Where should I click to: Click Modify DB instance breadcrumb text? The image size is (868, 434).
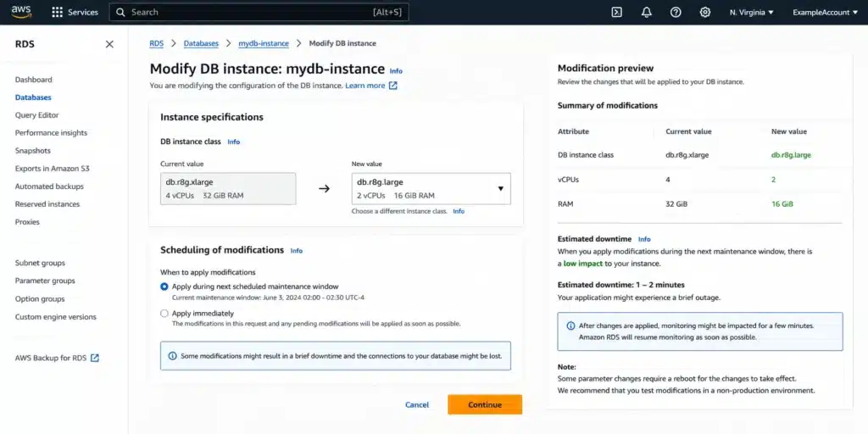[342, 43]
